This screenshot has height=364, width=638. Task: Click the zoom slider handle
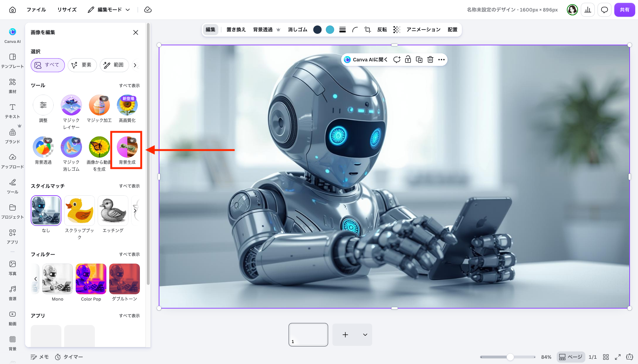click(x=510, y=357)
